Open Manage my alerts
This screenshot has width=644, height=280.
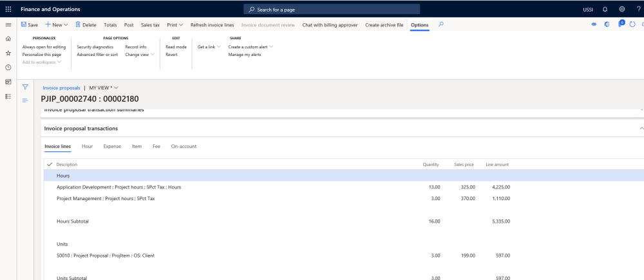(244, 54)
